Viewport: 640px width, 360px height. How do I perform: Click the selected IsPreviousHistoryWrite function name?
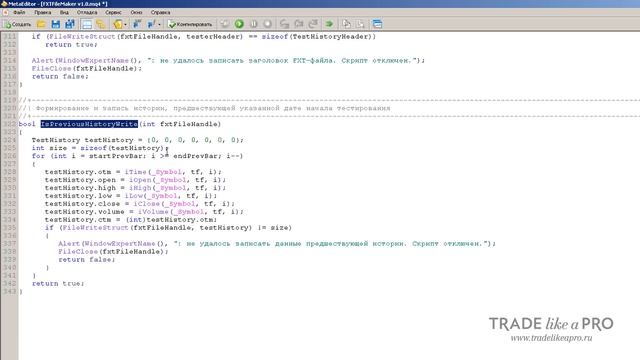(x=89, y=124)
